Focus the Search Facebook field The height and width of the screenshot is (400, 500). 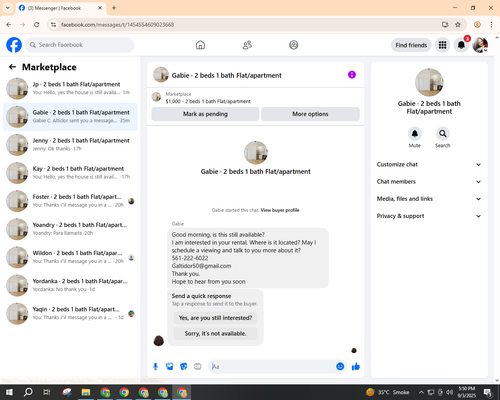click(80, 45)
